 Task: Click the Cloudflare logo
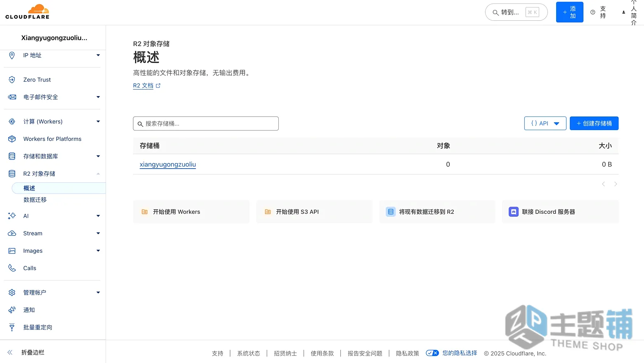click(27, 12)
